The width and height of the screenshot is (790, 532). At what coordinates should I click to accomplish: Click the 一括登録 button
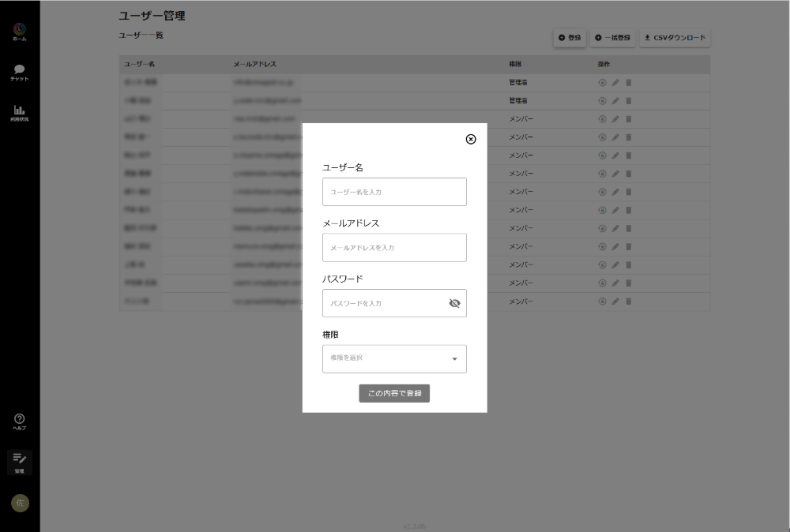tap(613, 38)
